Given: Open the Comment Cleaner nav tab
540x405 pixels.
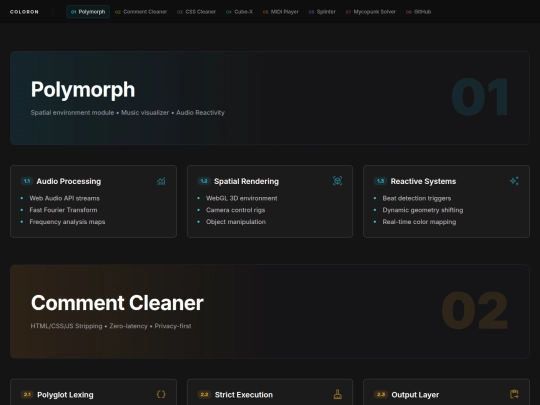Looking at the screenshot, I should pyautogui.click(x=141, y=12).
